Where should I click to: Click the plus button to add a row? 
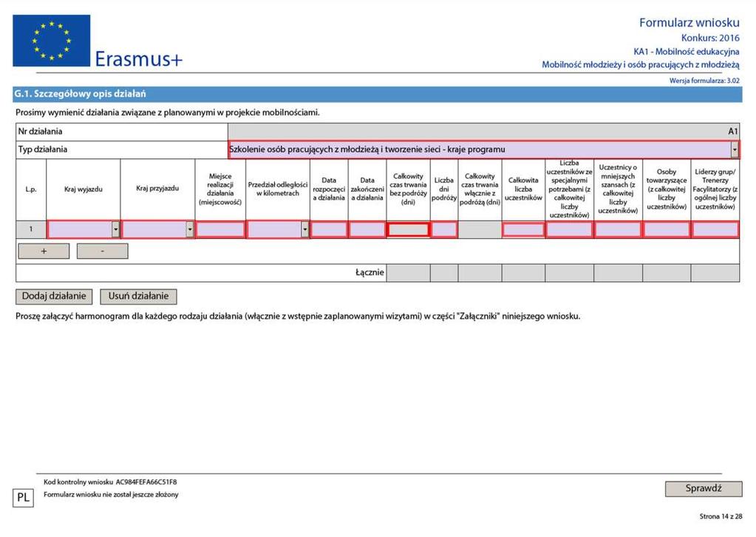pyautogui.click(x=44, y=251)
